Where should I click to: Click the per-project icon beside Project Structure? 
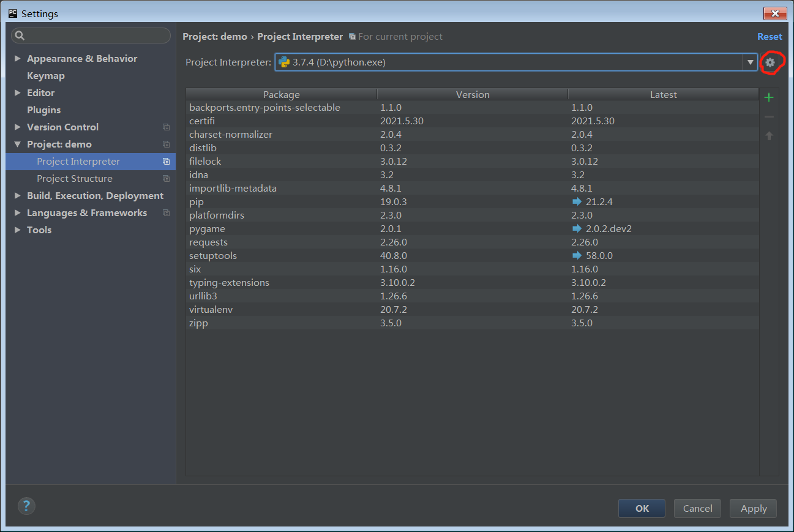[166, 179]
